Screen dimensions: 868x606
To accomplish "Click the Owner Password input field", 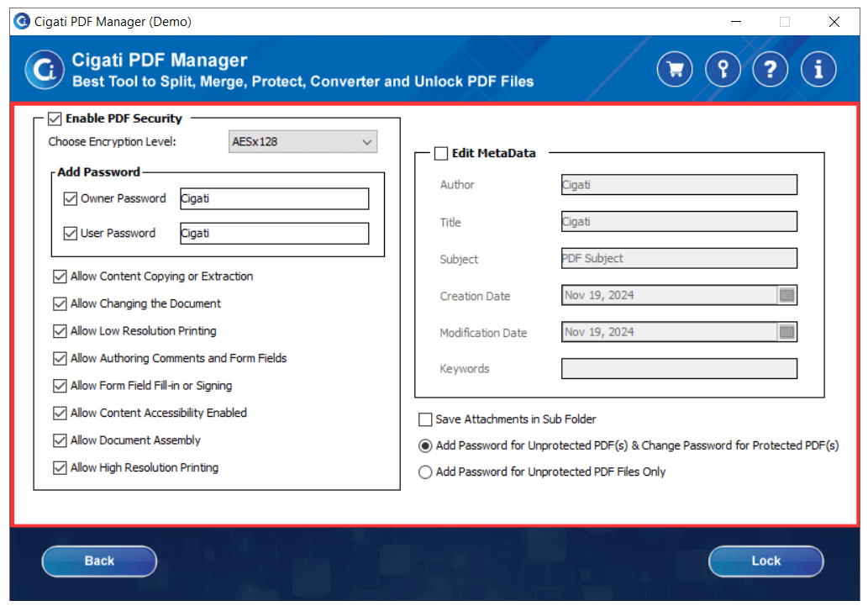I will point(275,199).
